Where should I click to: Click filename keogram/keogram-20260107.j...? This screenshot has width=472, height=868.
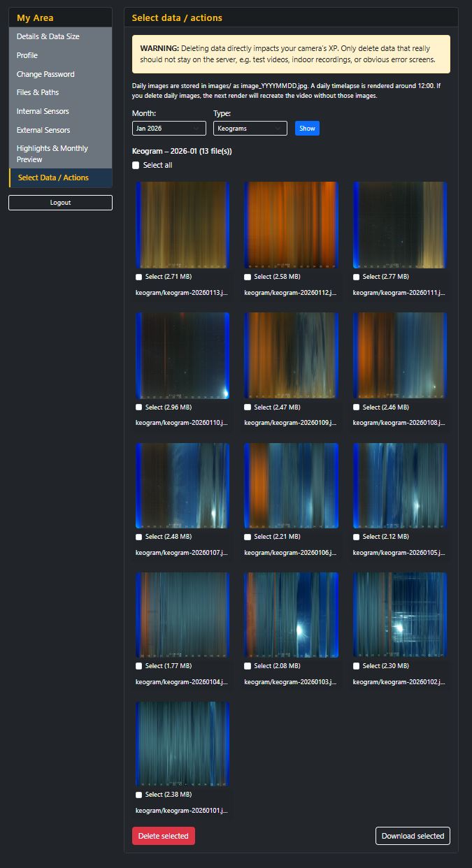[x=182, y=553]
